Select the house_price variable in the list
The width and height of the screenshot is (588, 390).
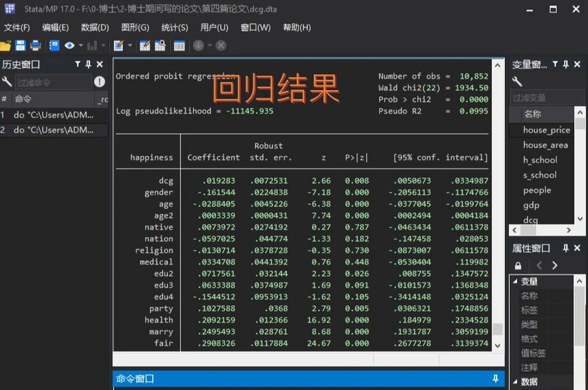[547, 130]
